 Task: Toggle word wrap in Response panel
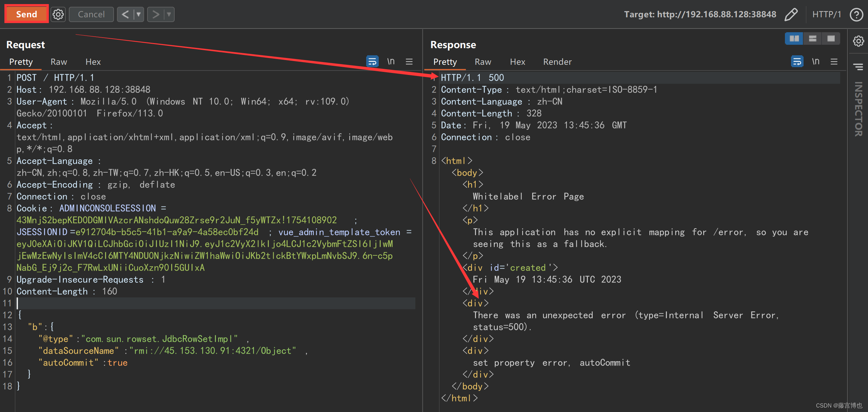pyautogui.click(x=797, y=61)
